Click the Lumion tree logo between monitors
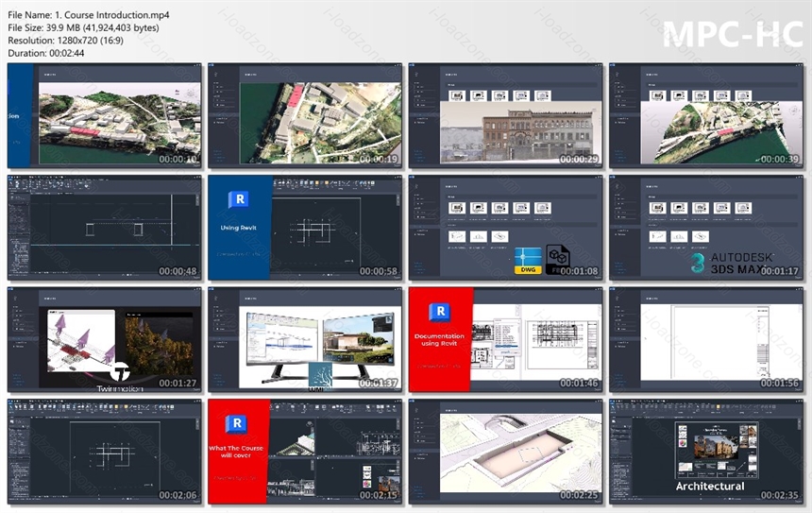 coord(320,375)
